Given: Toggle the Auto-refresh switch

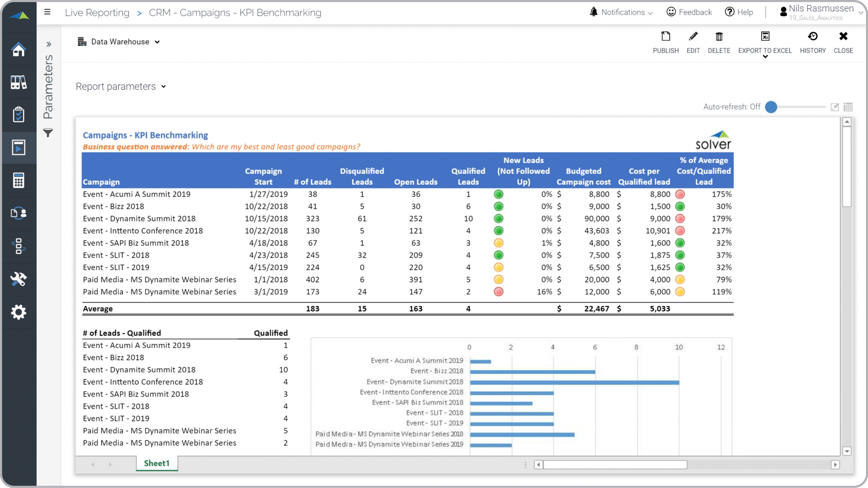Looking at the screenshot, I should click(771, 107).
